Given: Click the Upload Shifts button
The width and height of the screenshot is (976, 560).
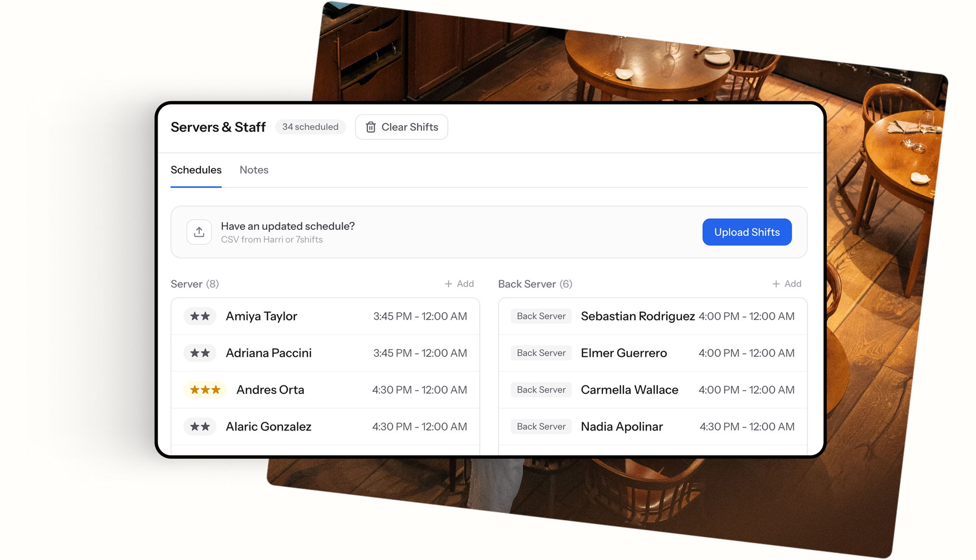Looking at the screenshot, I should click(747, 232).
